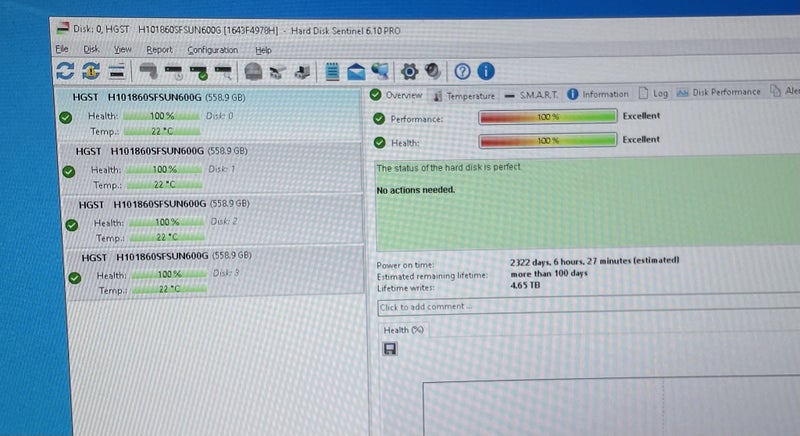
Task: Click the green check icon beside Disk 0
Action: (x=65, y=118)
